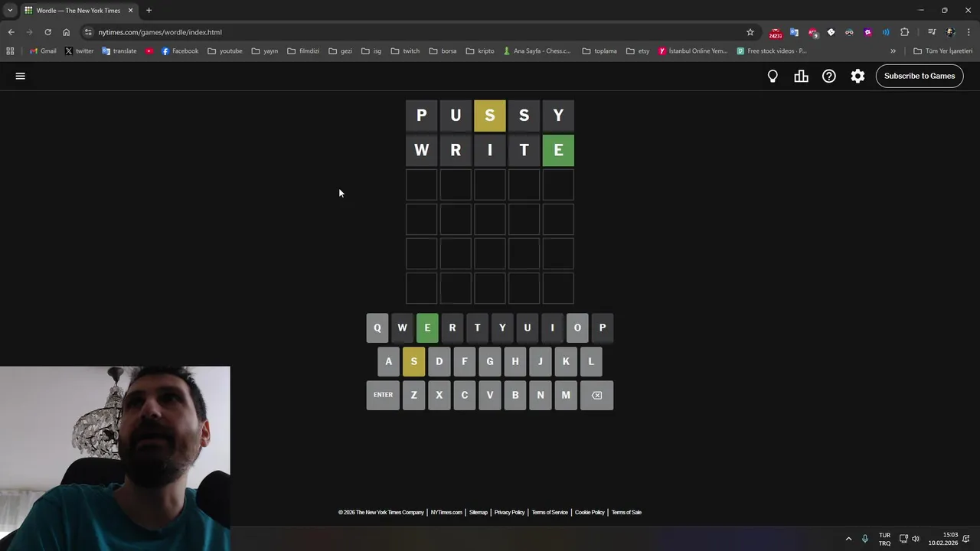Screen dimensions: 980x551
Task: Click the browser back arrow
Action: 11,32
